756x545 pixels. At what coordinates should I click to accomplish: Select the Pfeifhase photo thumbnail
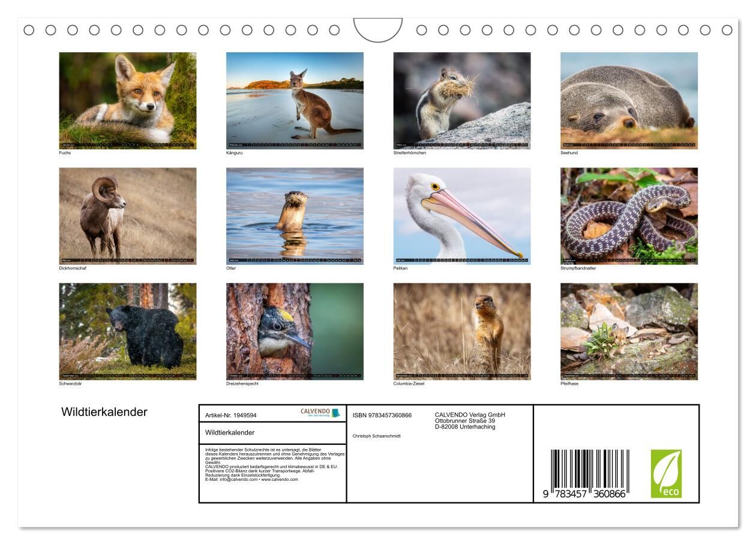629,331
